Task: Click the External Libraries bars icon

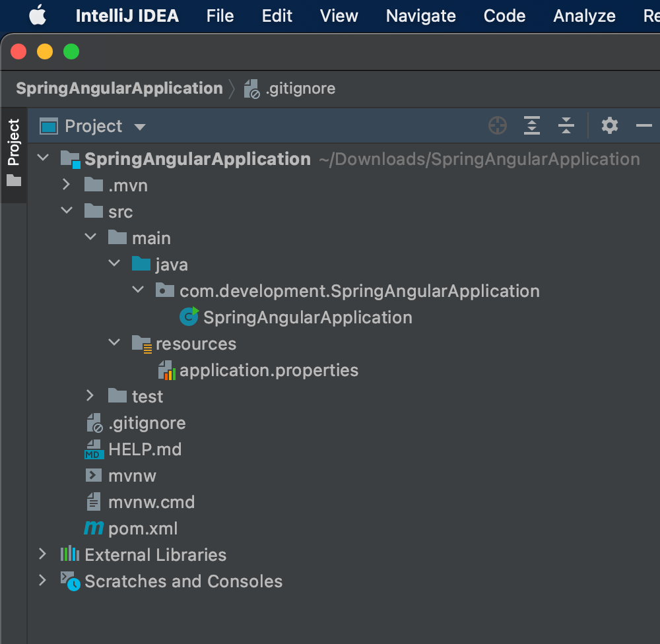Action: click(70, 554)
